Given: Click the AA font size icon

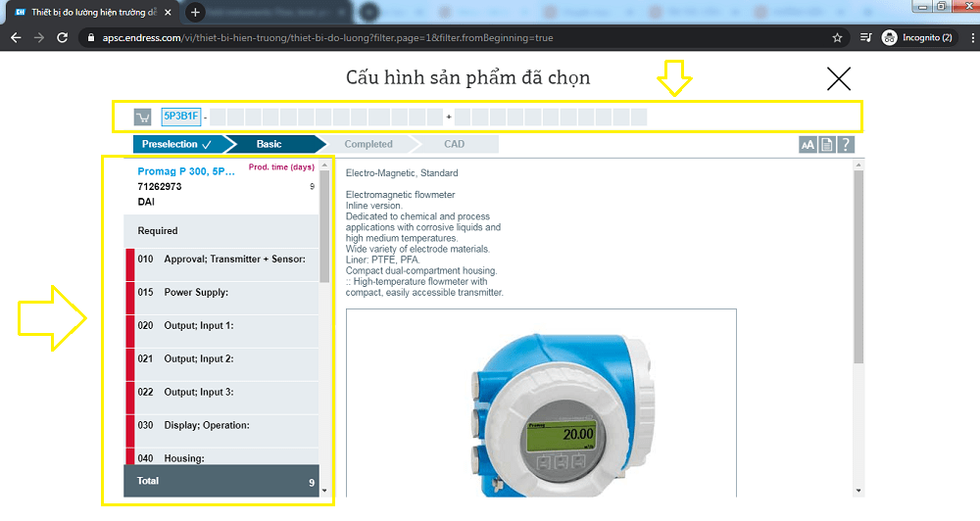Looking at the screenshot, I should [808, 145].
